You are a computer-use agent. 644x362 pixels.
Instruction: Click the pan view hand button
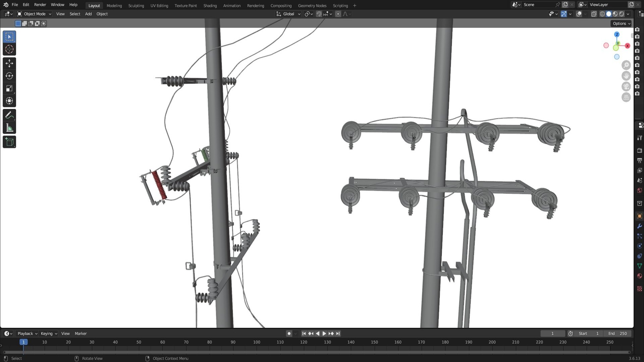626,76
